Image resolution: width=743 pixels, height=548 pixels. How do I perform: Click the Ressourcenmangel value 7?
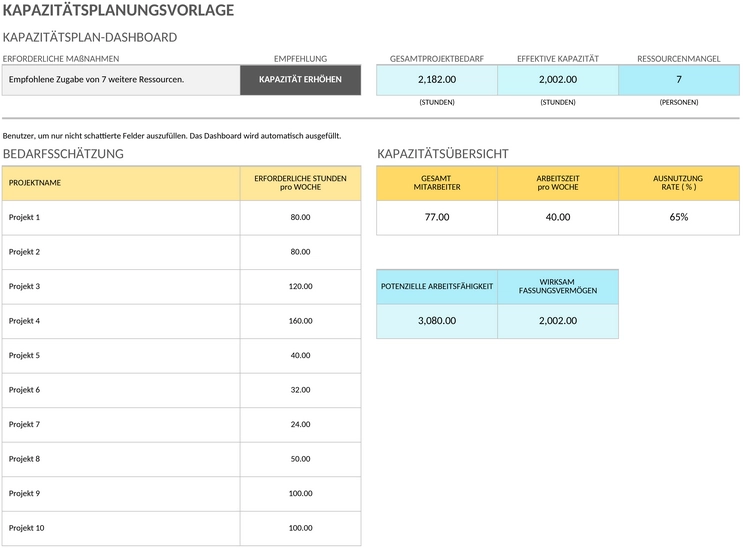(679, 80)
